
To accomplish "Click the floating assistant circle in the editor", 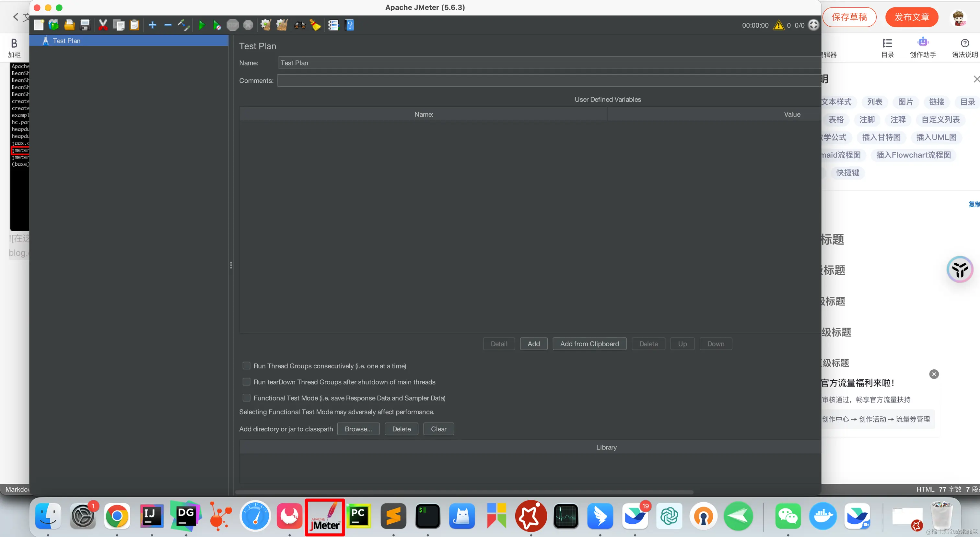I will 960,269.
